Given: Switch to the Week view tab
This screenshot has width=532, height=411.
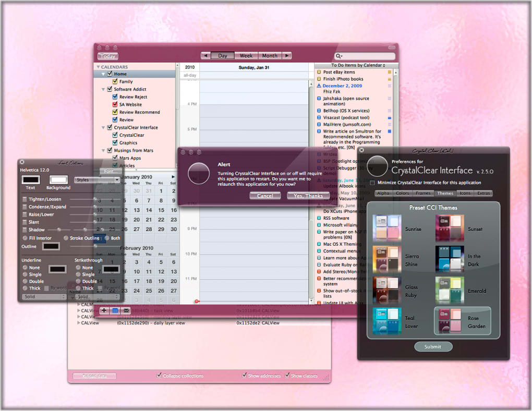Looking at the screenshot, I should coord(246,56).
